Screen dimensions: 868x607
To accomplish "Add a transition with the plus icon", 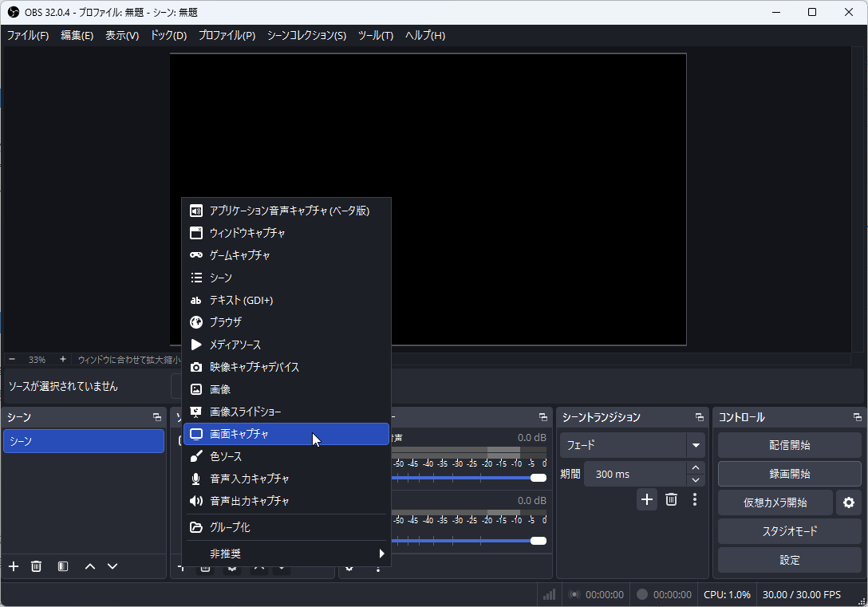I will click(x=646, y=499).
